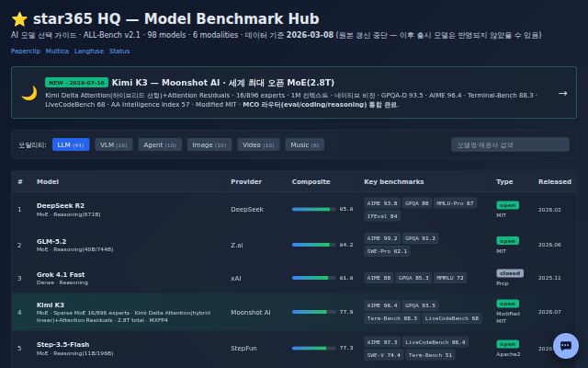588x368 pixels.
Task: Click Kimi K3 composite score bar
Action: (313, 312)
